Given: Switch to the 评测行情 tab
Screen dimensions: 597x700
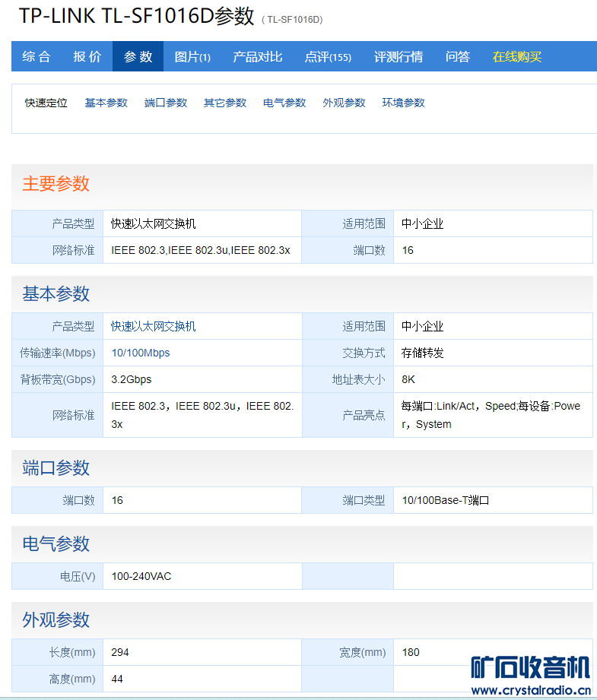Looking at the screenshot, I should [399, 57].
